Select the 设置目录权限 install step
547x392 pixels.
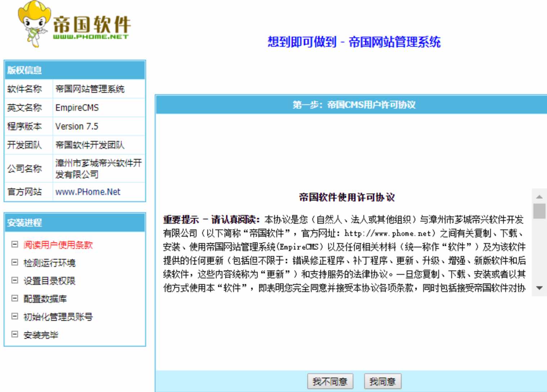[49, 281]
